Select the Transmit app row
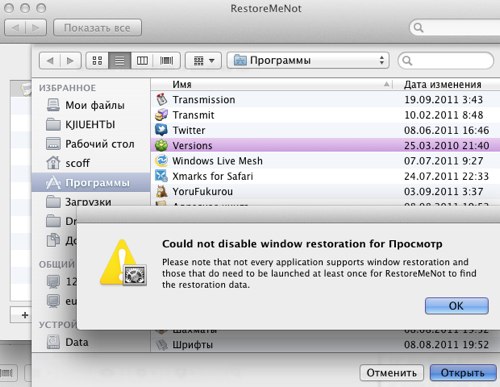This screenshot has height=387, width=500. click(x=325, y=115)
